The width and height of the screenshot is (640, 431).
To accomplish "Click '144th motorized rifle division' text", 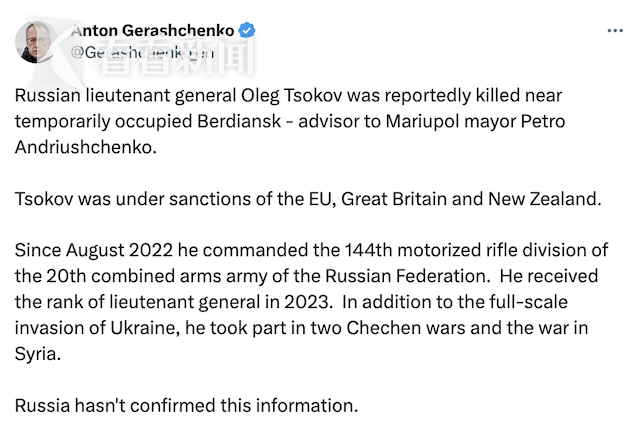I will pos(471,250).
